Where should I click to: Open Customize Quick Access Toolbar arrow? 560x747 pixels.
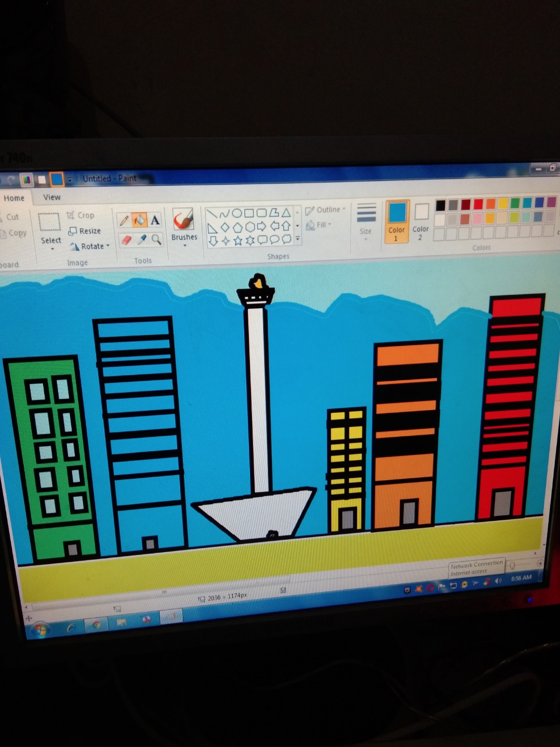tap(69, 180)
